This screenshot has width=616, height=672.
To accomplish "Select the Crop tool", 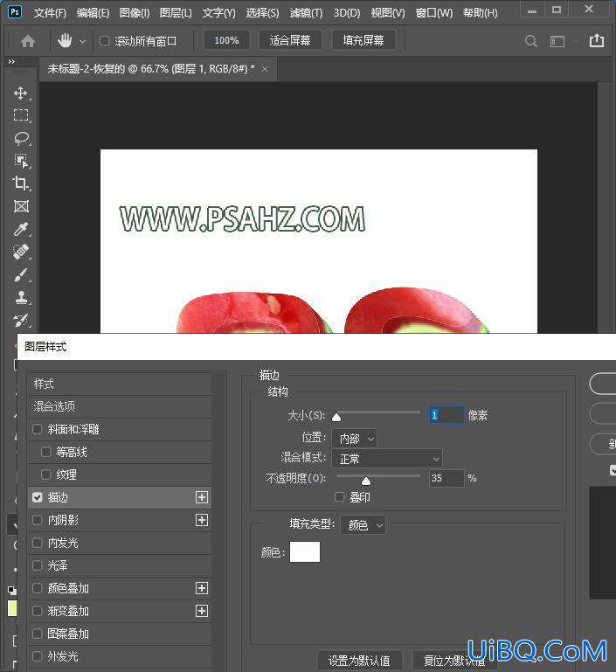I will coord(21,184).
